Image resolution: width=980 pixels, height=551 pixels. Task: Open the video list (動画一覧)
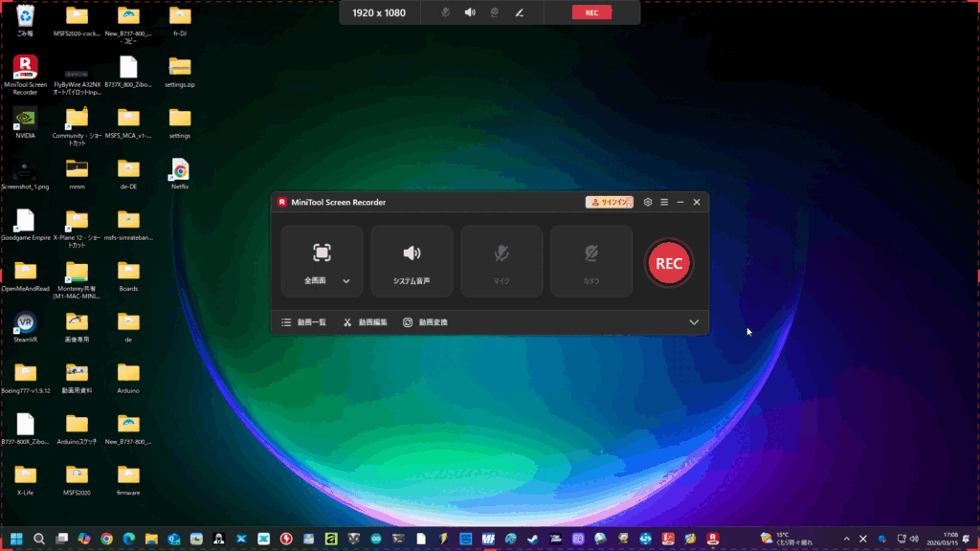coord(304,322)
